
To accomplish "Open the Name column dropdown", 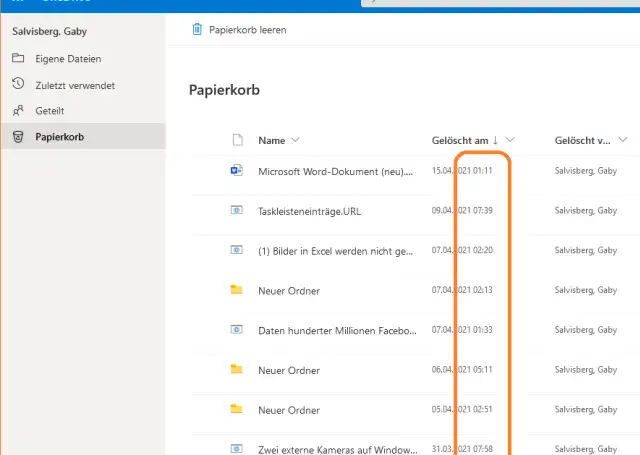I will 295,140.
